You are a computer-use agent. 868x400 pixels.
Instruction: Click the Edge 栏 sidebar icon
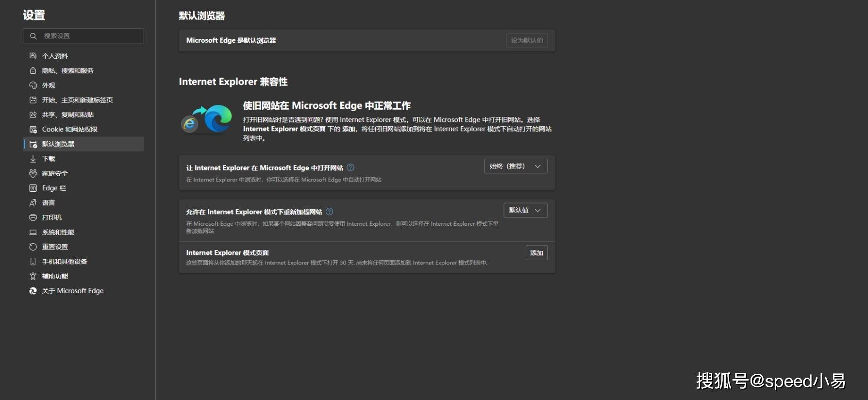coord(33,188)
